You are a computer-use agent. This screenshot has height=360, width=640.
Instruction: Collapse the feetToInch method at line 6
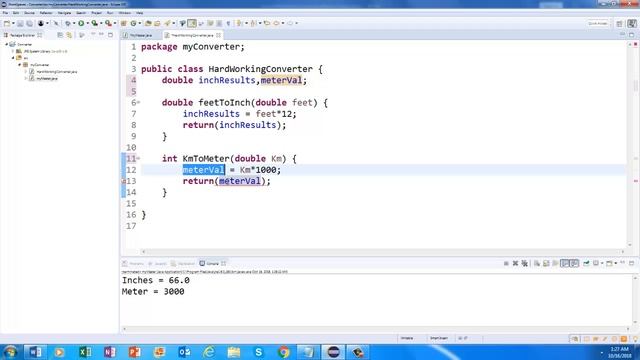pos(139,102)
